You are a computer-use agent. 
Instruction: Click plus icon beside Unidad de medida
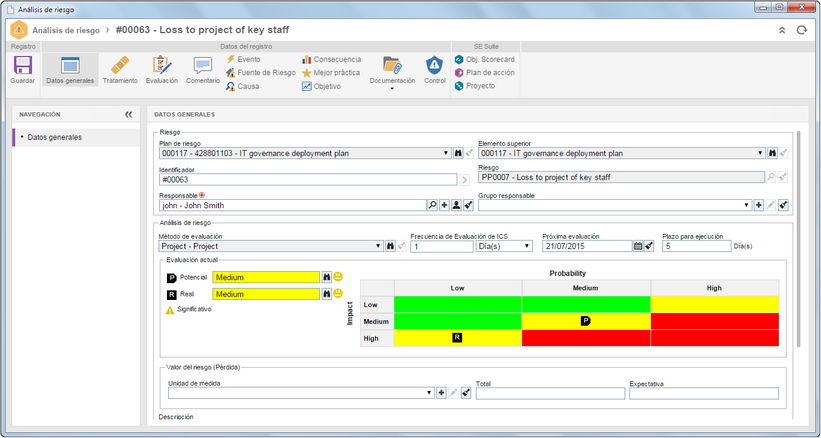[x=441, y=393]
